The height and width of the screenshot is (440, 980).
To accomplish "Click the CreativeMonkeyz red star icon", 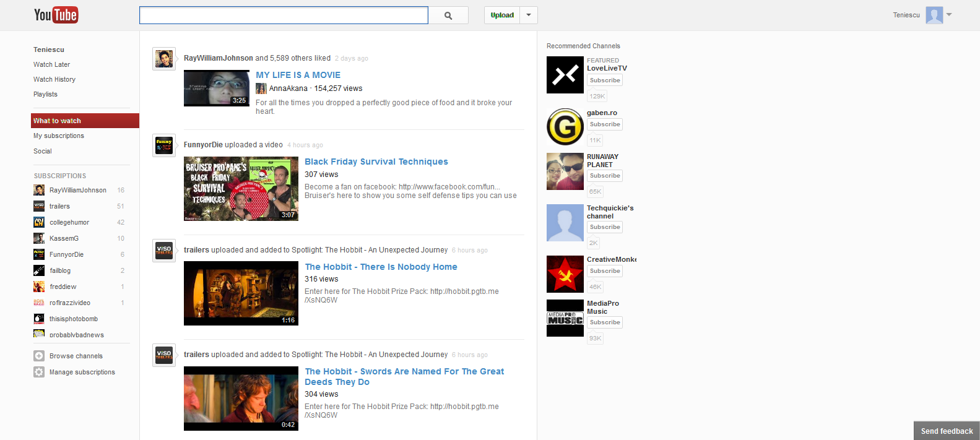I will pos(565,274).
